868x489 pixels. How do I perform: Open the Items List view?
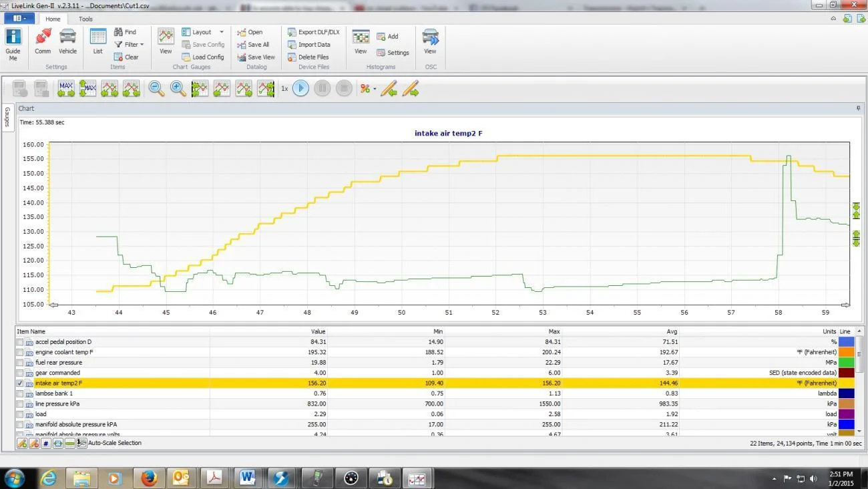(97, 41)
